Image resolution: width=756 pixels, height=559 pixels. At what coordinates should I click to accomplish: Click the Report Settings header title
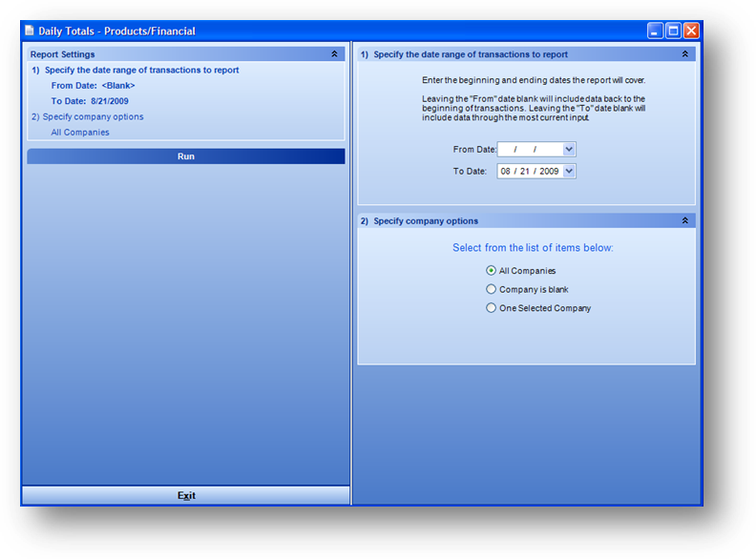point(62,54)
